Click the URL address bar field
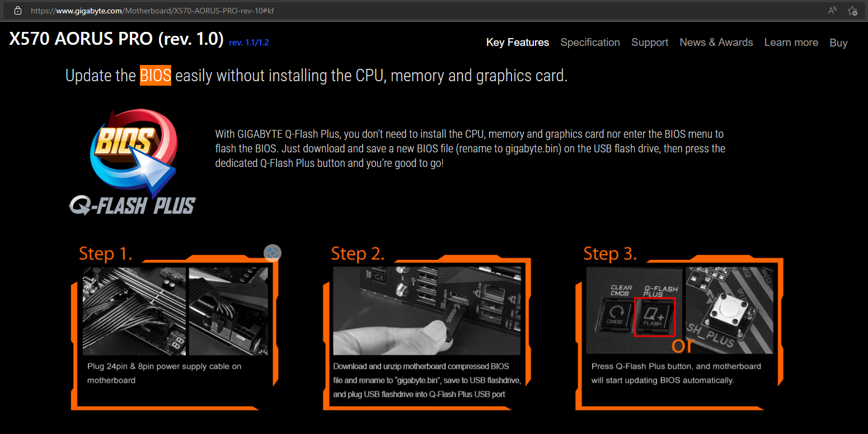 (x=425, y=11)
